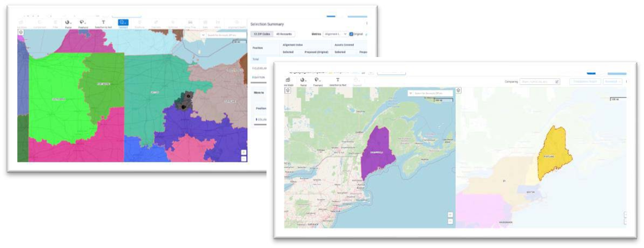Screen dimensions: 644x248
Task: Select the Radial selection tool in left window
Action: coord(68,23)
